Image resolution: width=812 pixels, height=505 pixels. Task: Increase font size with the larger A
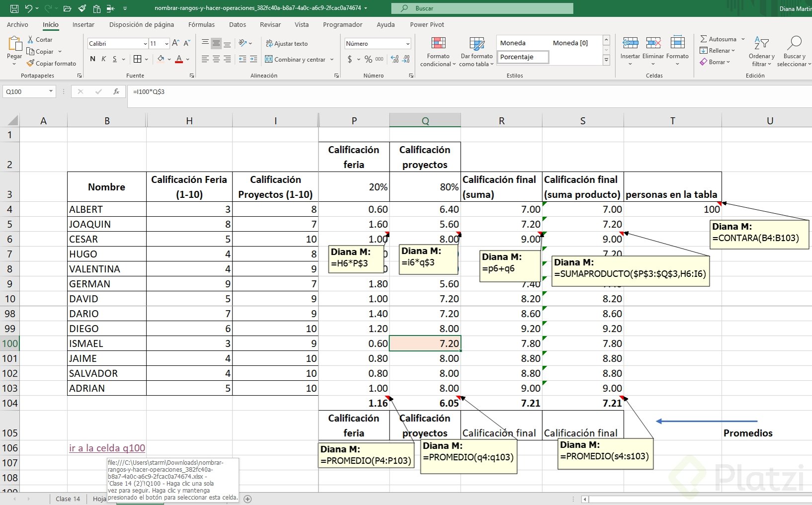(x=175, y=43)
